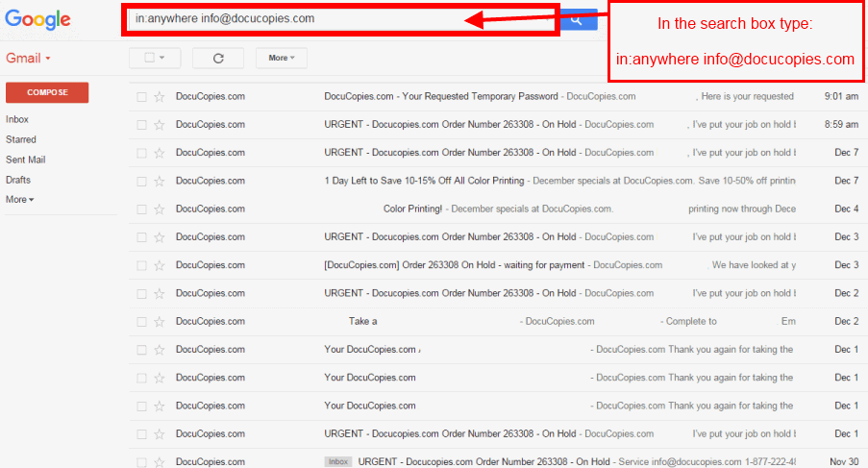Open the Inbox folder
Screen dimensions: 868x468
pyautogui.click(x=17, y=119)
